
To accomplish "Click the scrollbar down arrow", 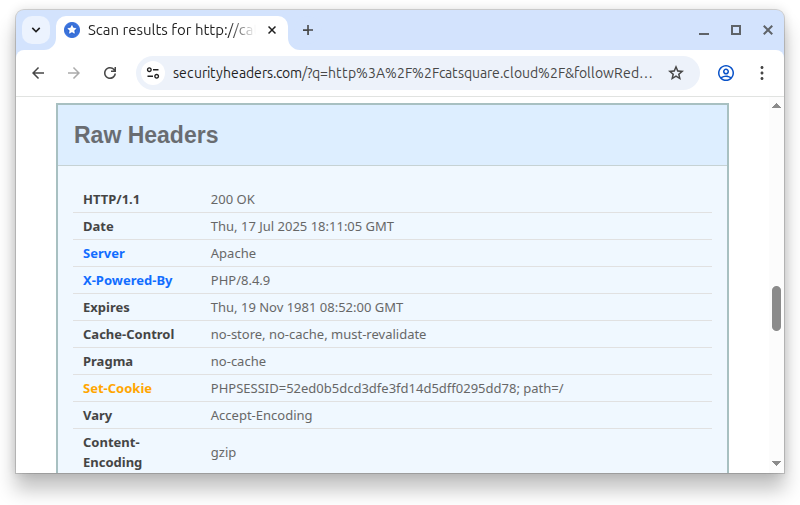I will (776, 463).
